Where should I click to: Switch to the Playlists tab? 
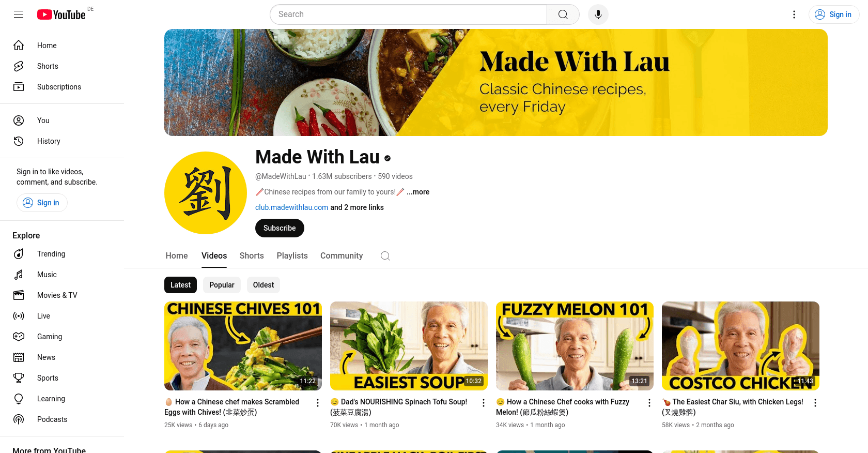[292, 256]
